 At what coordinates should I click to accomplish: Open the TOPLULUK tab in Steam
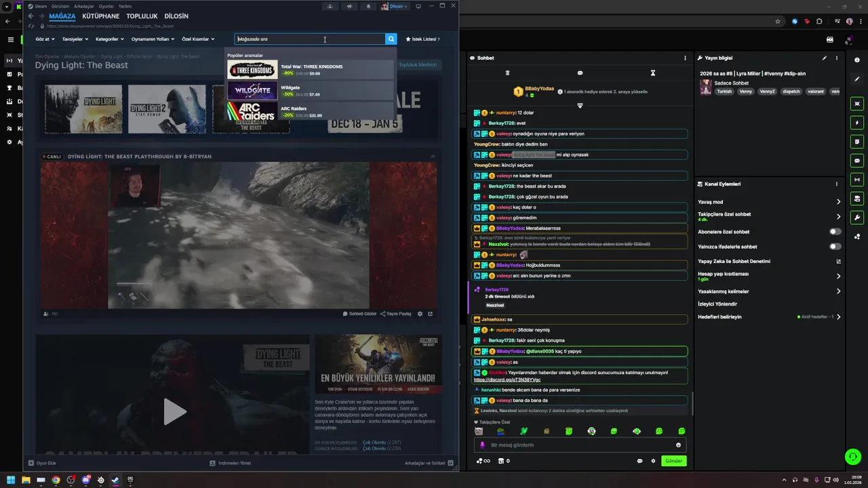pos(142,16)
